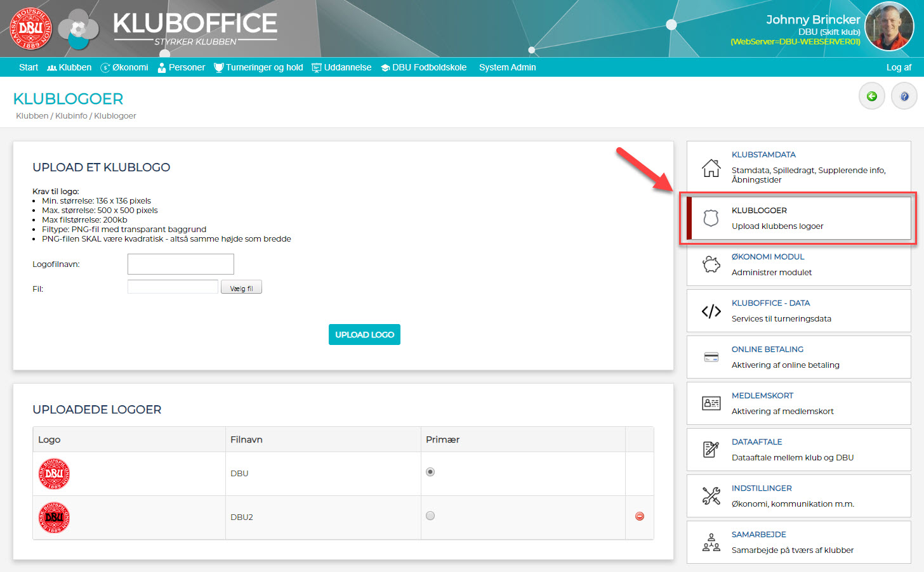The width and height of the screenshot is (924, 572).
Task: Open KLUBLOGOER sidebar link
Action: tap(759, 211)
